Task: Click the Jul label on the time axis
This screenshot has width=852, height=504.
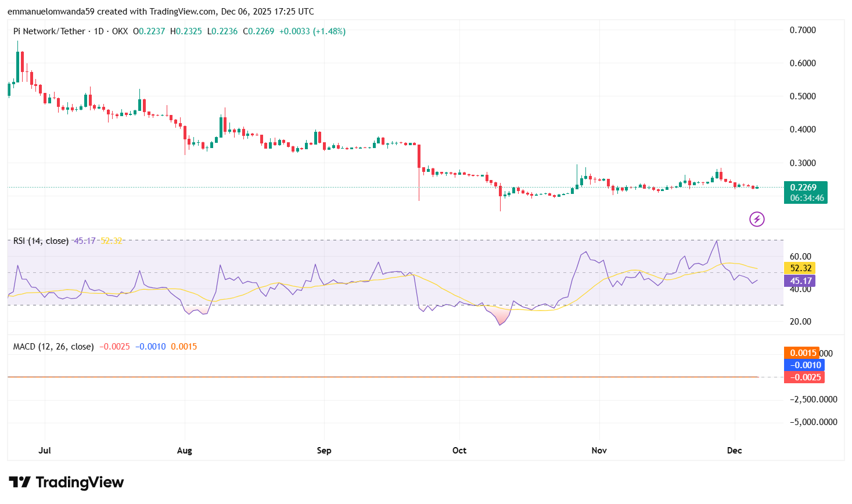Action: [x=45, y=450]
